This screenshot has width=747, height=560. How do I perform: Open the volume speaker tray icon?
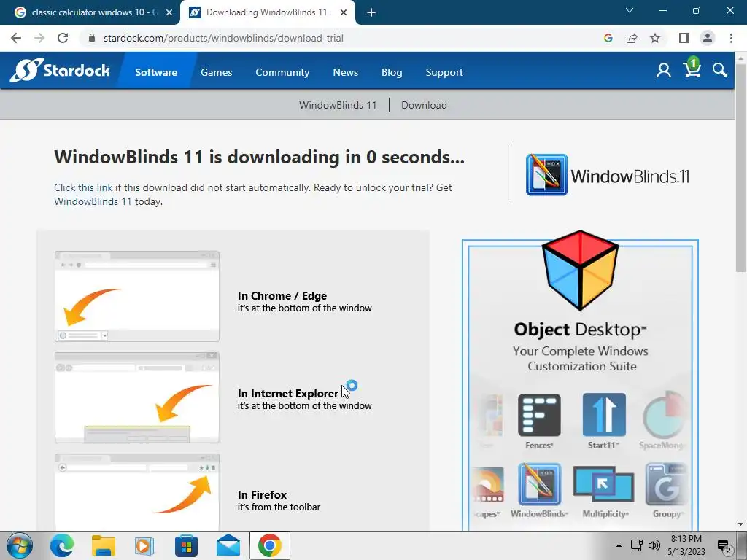(654, 545)
